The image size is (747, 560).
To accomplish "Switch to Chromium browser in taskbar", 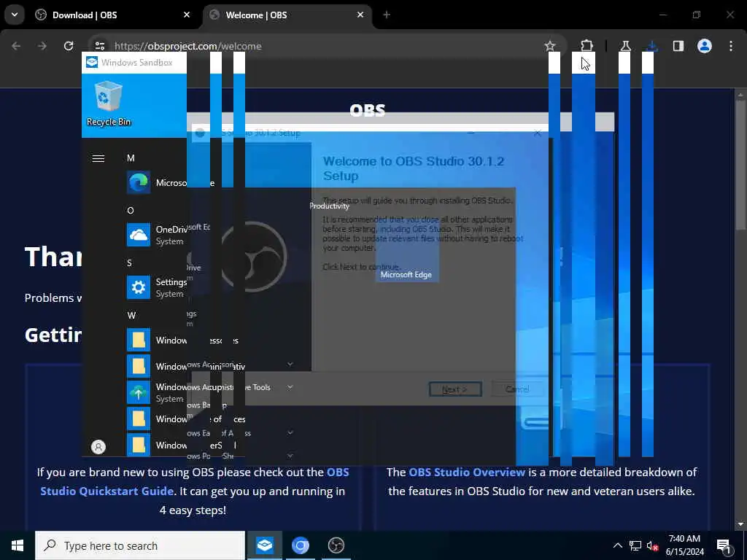I will (300, 545).
